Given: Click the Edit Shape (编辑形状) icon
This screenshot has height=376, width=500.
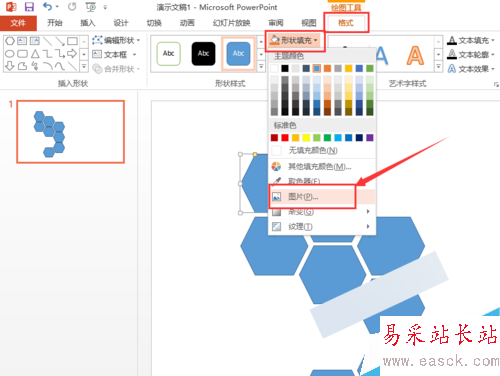Looking at the screenshot, I should point(97,40).
